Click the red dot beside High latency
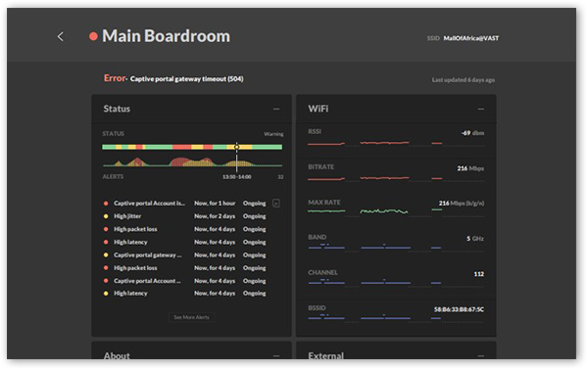The height and width of the screenshot is (370, 588). [x=106, y=242]
